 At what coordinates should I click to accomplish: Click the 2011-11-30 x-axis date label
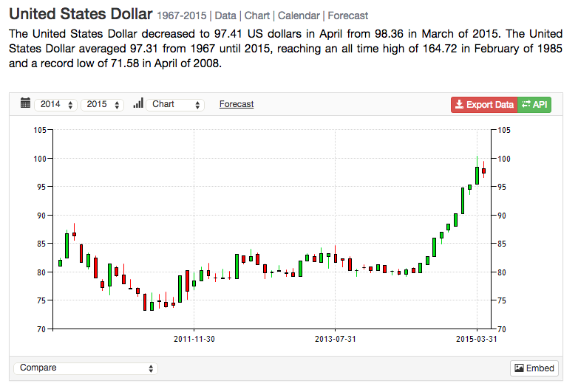click(x=194, y=339)
